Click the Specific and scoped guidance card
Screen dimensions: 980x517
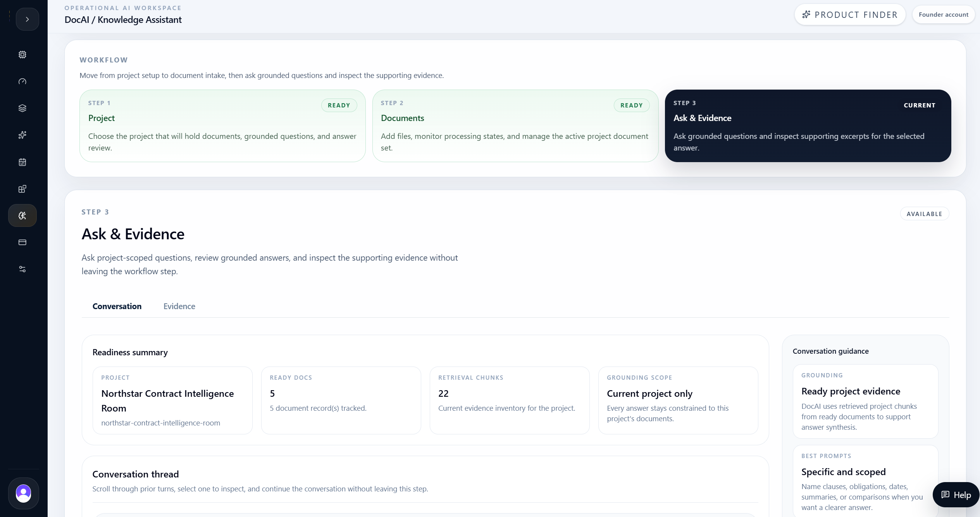coord(865,481)
